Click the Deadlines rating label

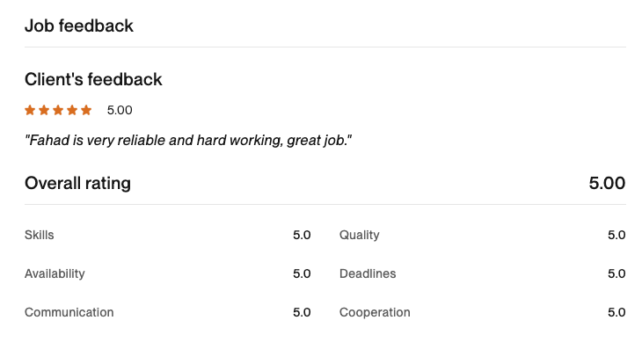click(368, 273)
